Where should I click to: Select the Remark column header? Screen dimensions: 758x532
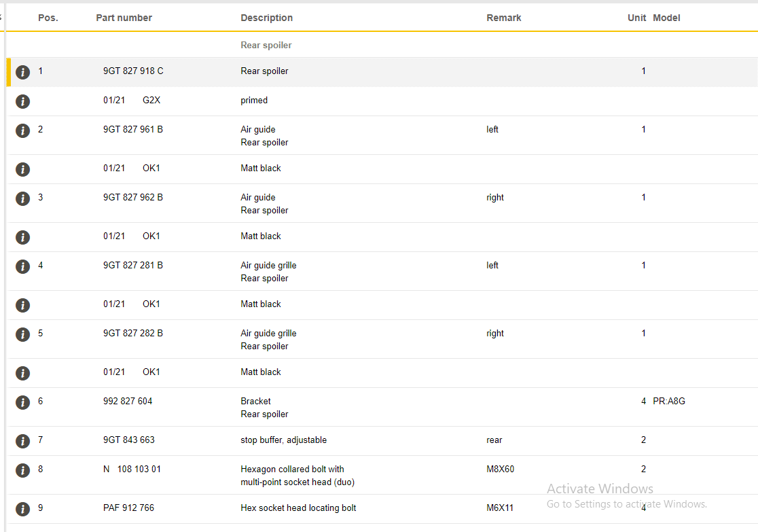pyautogui.click(x=503, y=18)
